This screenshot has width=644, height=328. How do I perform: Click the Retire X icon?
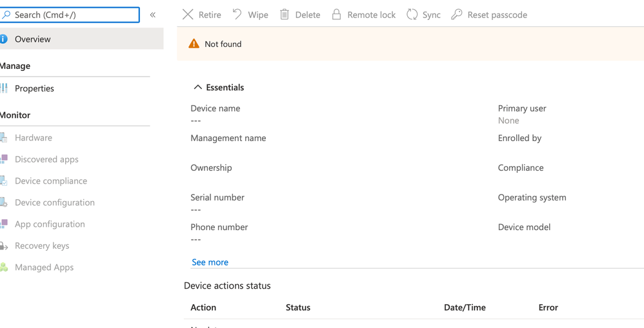pos(188,14)
